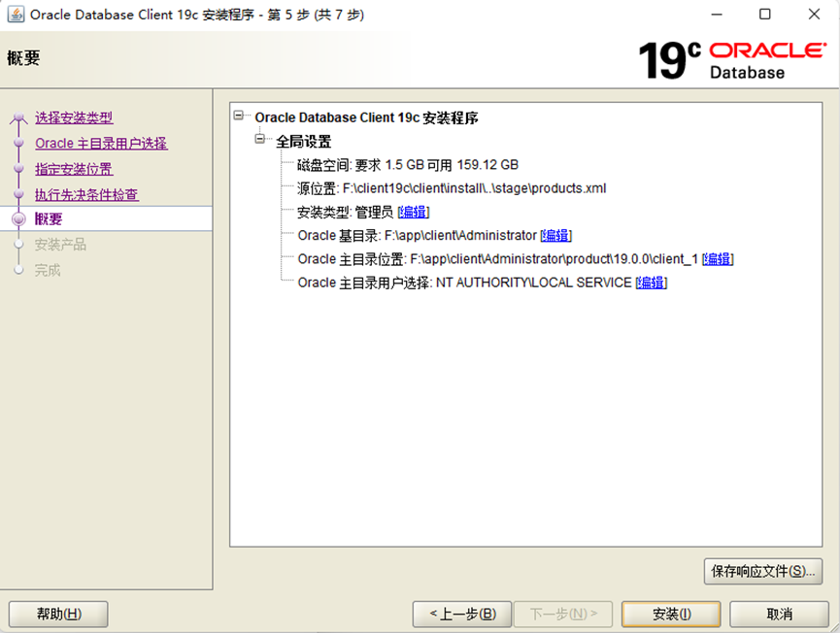Click 保存响应文件 to save response file
This screenshot has height=633, width=840.
click(x=764, y=573)
